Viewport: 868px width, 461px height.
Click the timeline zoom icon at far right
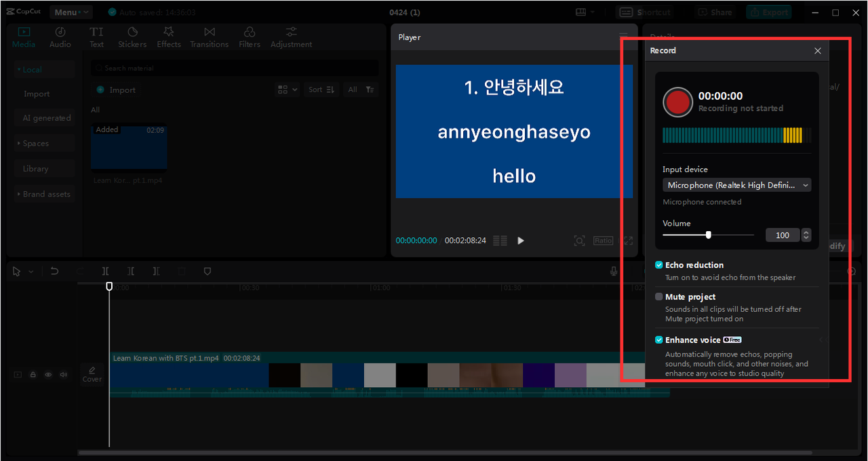pyautogui.click(x=852, y=271)
